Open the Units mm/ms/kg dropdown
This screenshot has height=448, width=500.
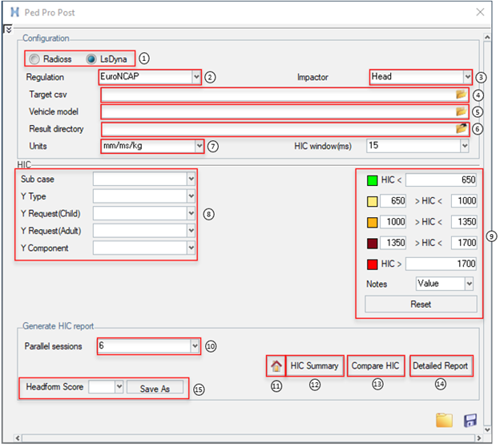[x=199, y=146]
